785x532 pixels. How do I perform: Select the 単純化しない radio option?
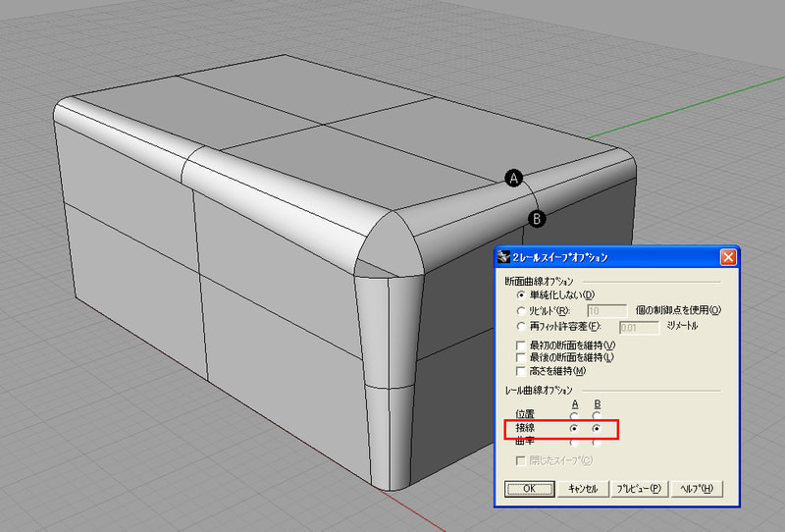click(521, 294)
